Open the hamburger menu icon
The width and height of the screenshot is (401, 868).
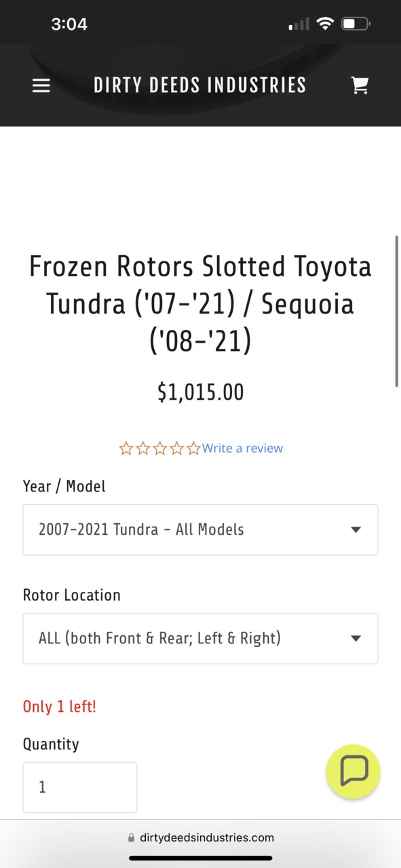point(41,86)
